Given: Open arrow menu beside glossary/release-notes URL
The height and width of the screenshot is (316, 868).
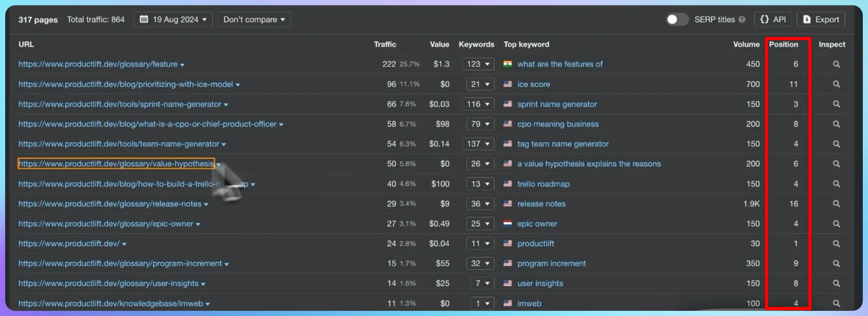Looking at the screenshot, I should [206, 205].
